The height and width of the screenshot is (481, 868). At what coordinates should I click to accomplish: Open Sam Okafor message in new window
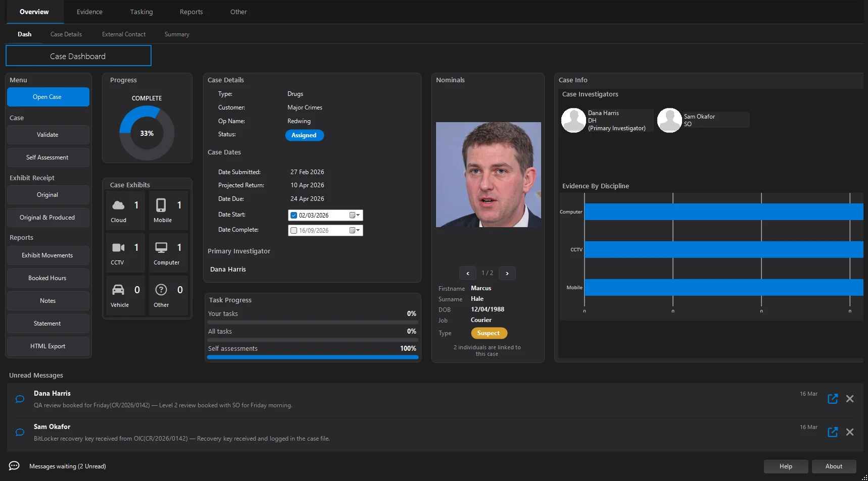coord(833,432)
